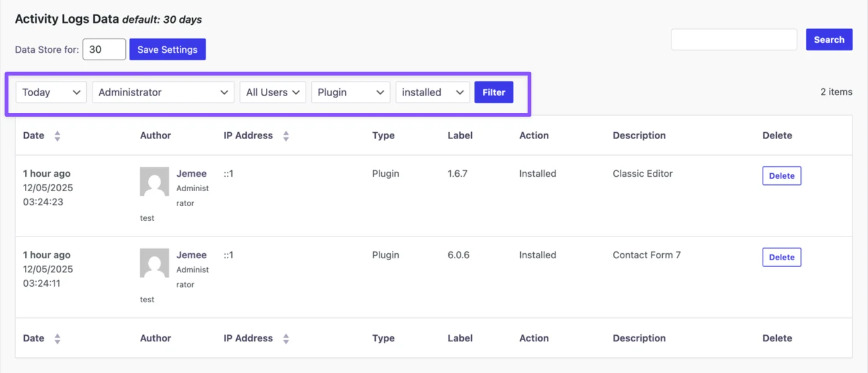This screenshot has width=868, height=373.
Task: Click the Save Settings button
Action: (167, 49)
